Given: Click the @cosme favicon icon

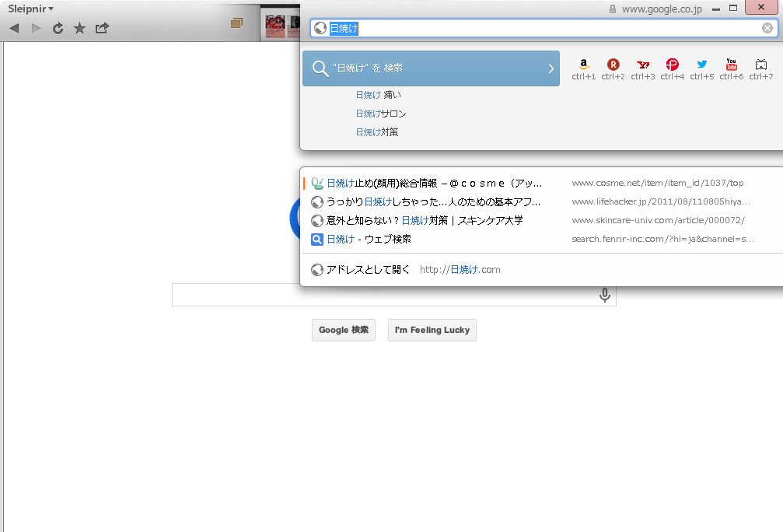Looking at the screenshot, I should tap(317, 184).
